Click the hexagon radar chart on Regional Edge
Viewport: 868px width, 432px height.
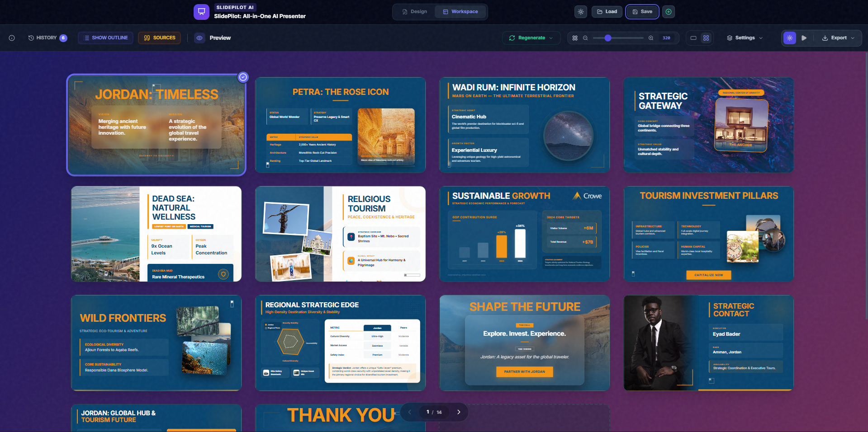(290, 342)
